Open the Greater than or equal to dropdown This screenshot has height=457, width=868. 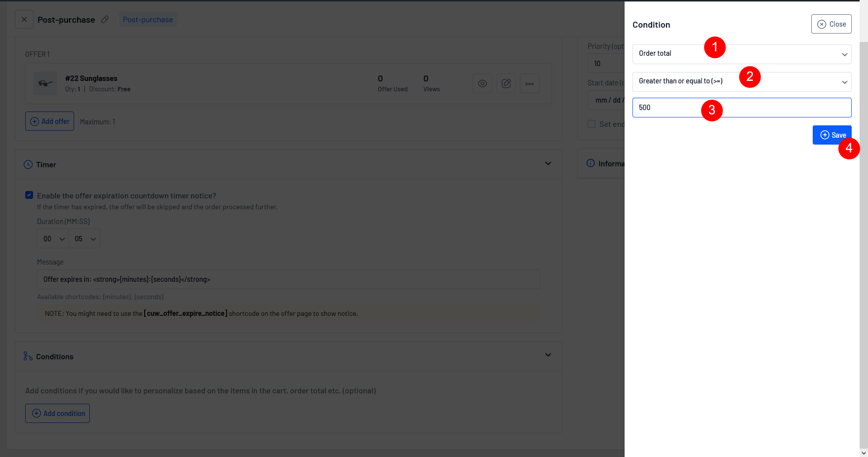click(741, 82)
